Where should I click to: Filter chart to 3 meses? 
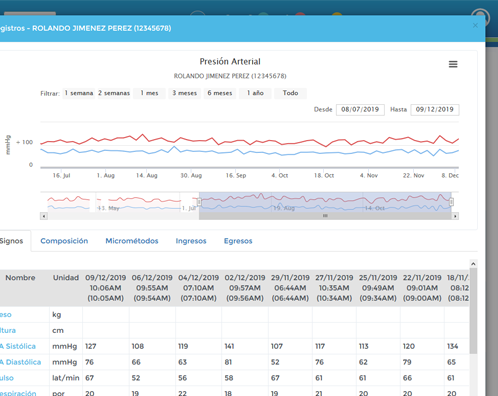click(184, 93)
